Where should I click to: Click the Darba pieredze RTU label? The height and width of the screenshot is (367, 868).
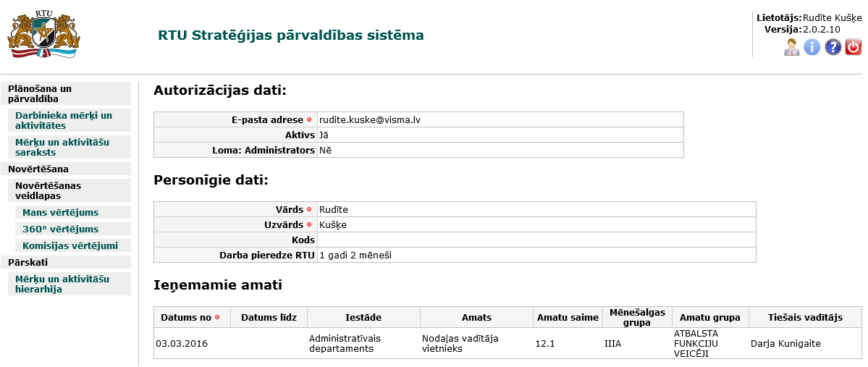tap(267, 256)
